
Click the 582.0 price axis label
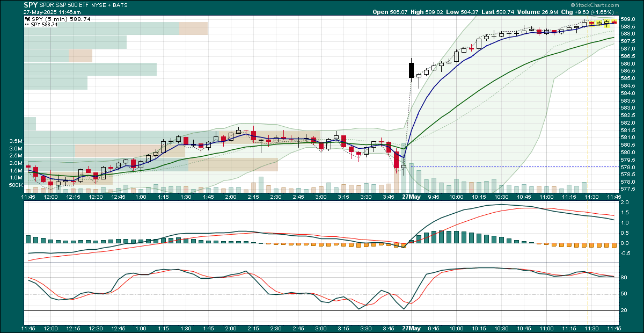[x=627, y=122]
